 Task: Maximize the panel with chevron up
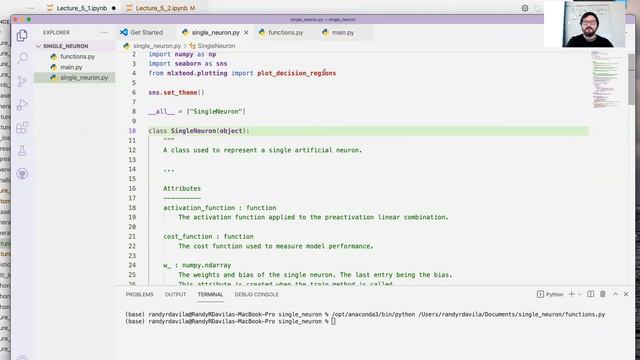point(615,294)
